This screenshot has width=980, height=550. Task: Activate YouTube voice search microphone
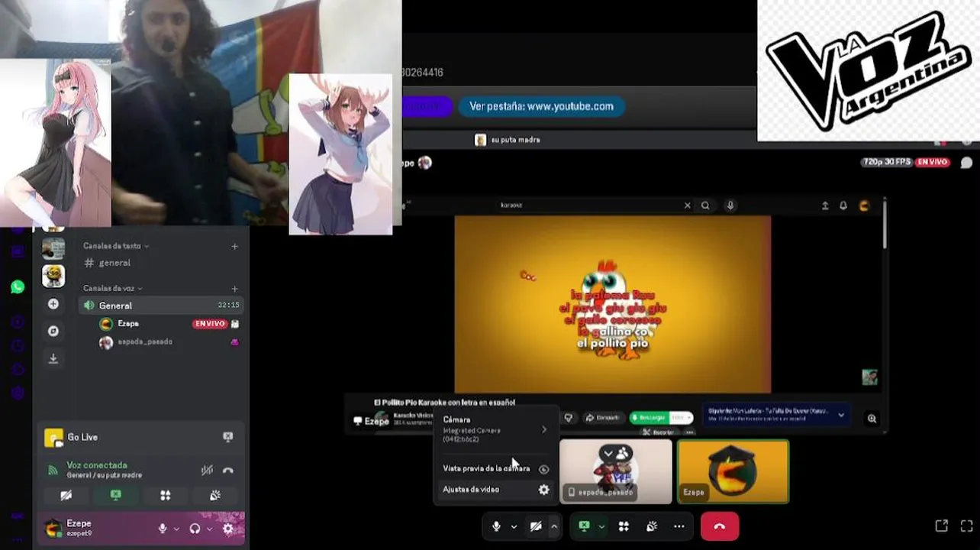[730, 205]
